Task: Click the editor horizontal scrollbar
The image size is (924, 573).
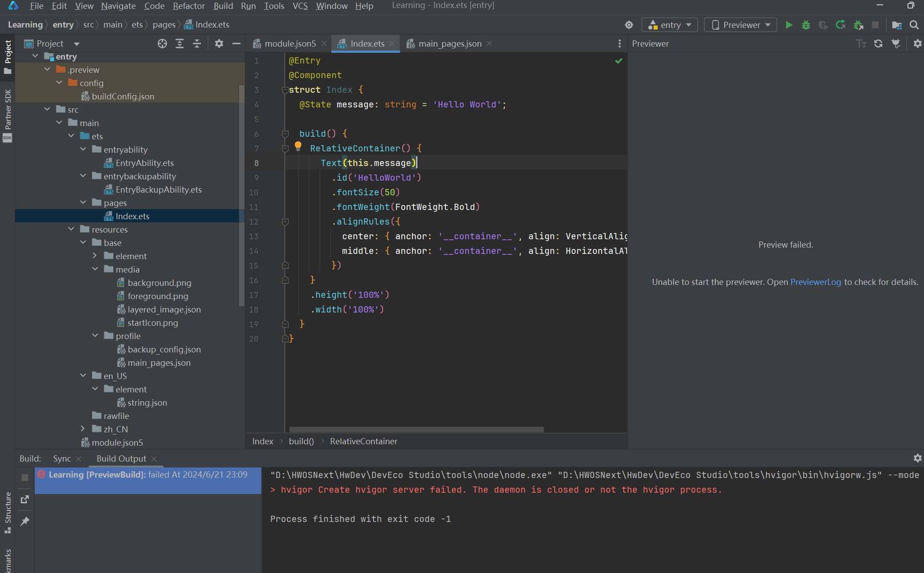Action: [x=416, y=429]
